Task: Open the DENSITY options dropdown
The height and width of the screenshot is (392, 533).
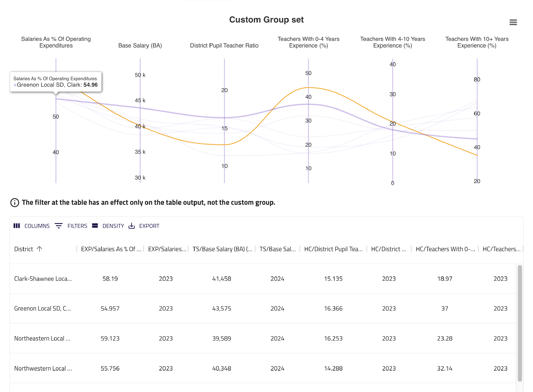Action: tap(113, 226)
